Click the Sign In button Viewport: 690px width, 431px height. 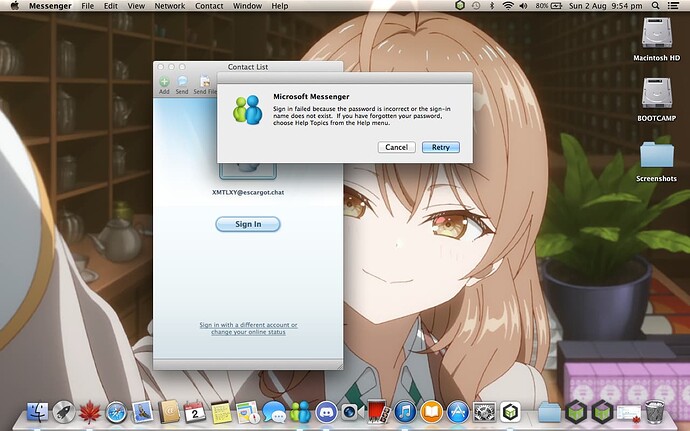[248, 224]
